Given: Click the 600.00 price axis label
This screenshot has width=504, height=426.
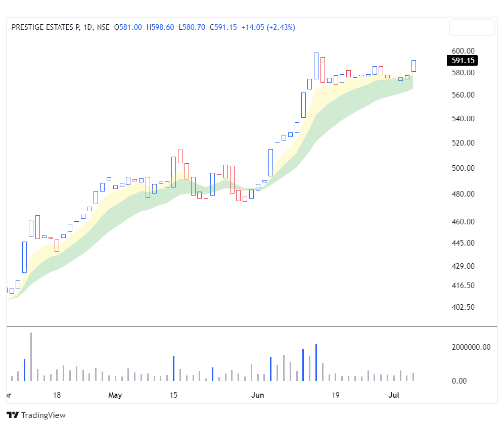Looking at the screenshot, I should pyautogui.click(x=463, y=51).
